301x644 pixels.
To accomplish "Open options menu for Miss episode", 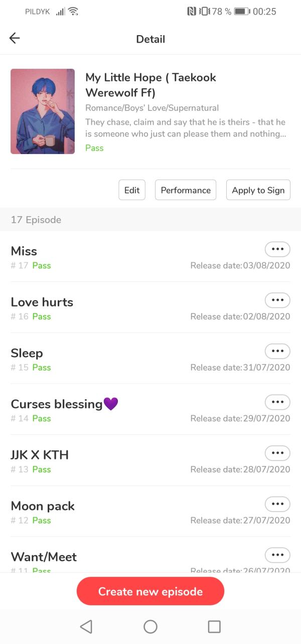I will [x=277, y=249].
